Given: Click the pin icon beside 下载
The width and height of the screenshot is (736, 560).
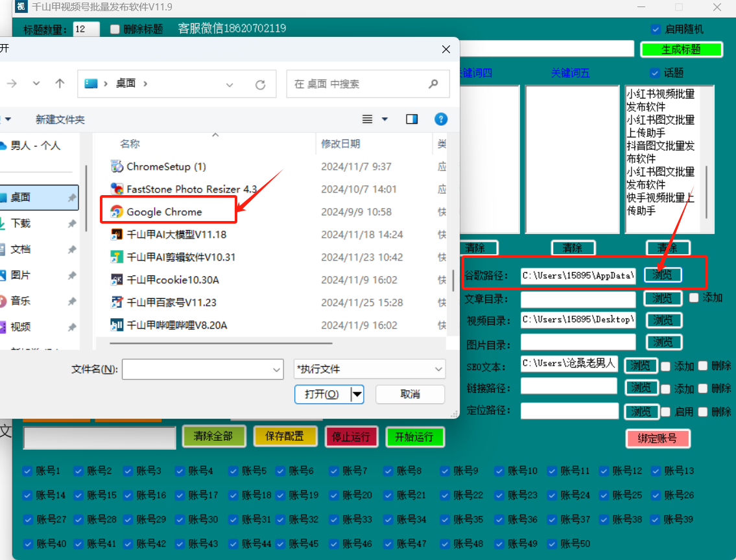Looking at the screenshot, I should 72,224.
